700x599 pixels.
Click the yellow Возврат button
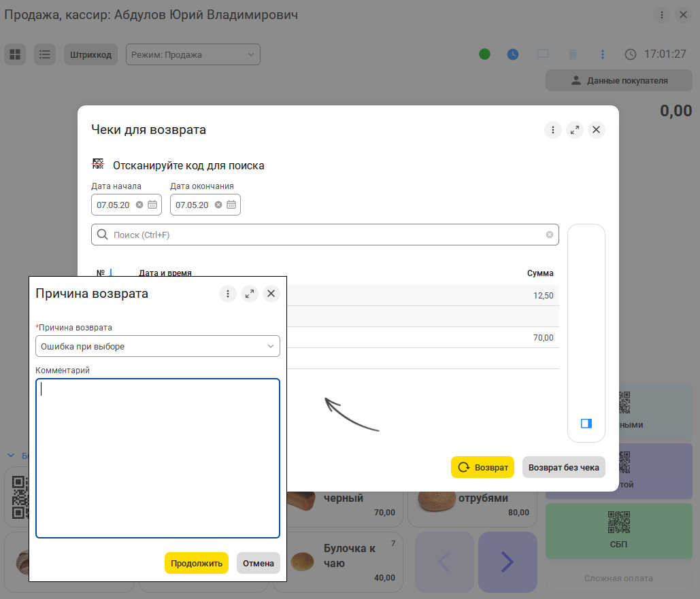click(482, 467)
